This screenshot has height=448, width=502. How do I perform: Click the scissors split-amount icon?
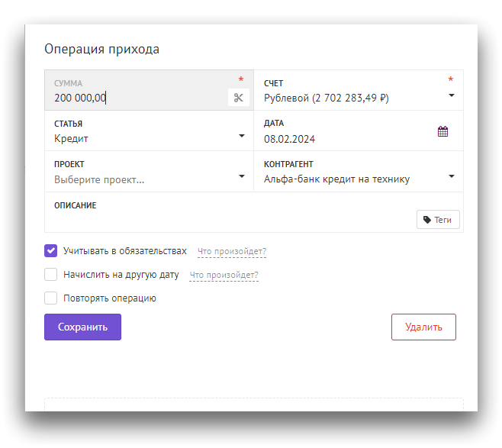(x=238, y=98)
